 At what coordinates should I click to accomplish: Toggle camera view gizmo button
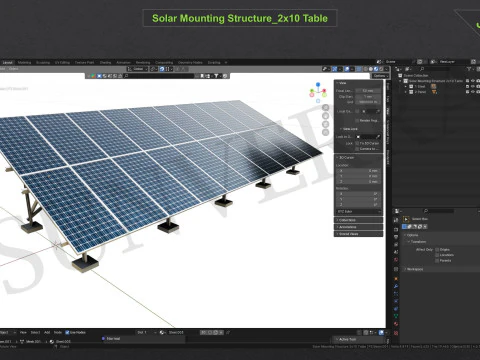click(326, 124)
